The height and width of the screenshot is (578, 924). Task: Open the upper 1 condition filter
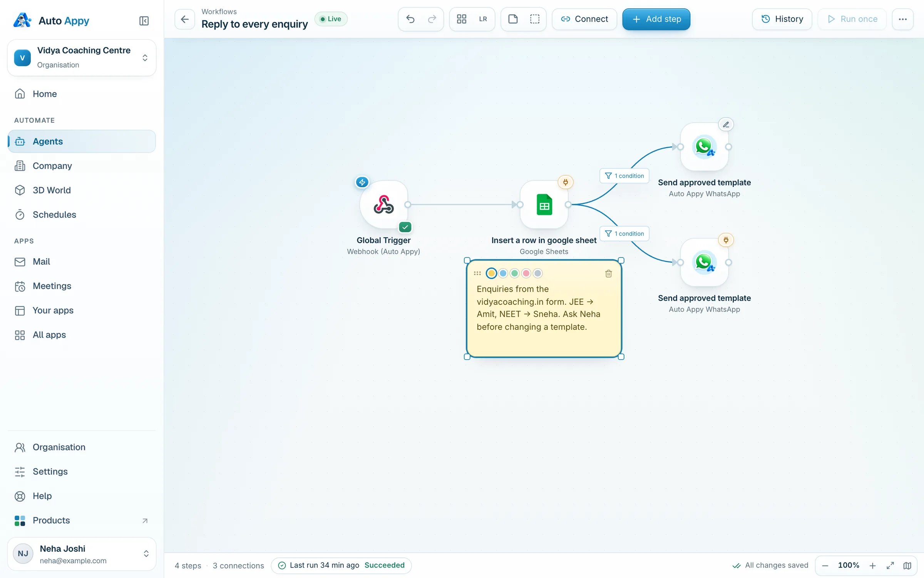coord(624,176)
